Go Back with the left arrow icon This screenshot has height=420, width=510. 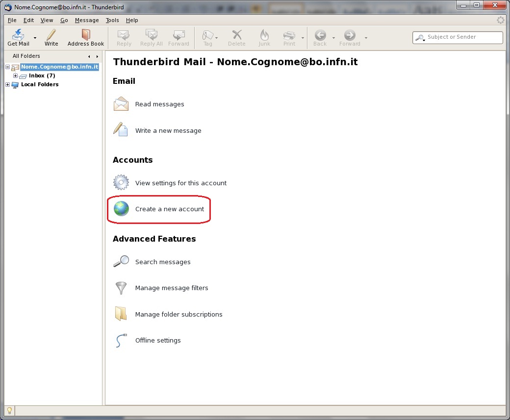click(x=320, y=35)
